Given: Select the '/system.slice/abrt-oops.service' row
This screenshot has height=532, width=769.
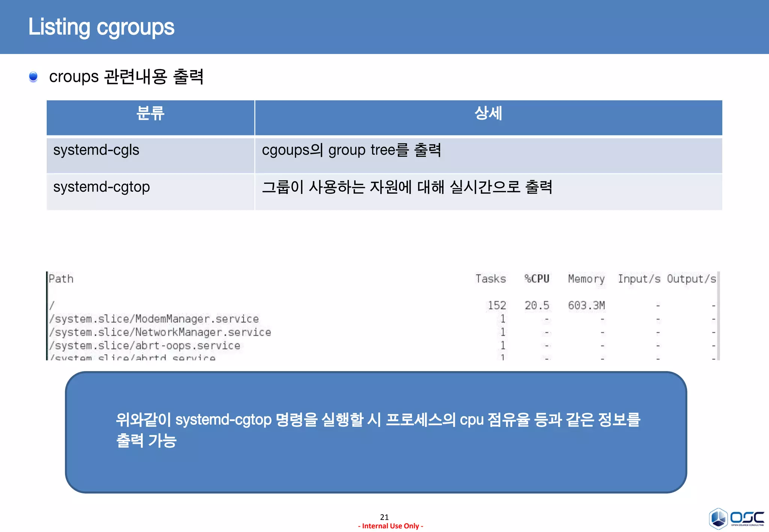Looking at the screenshot, I should (x=382, y=346).
